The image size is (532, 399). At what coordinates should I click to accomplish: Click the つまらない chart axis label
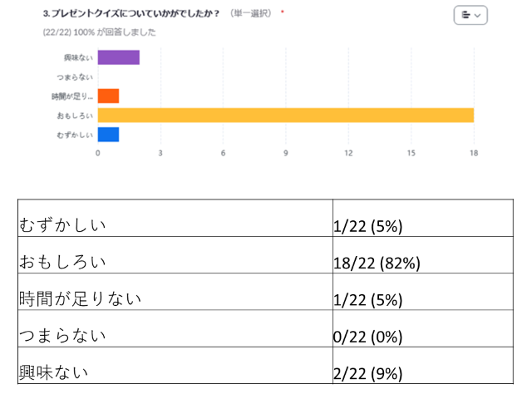[77, 76]
